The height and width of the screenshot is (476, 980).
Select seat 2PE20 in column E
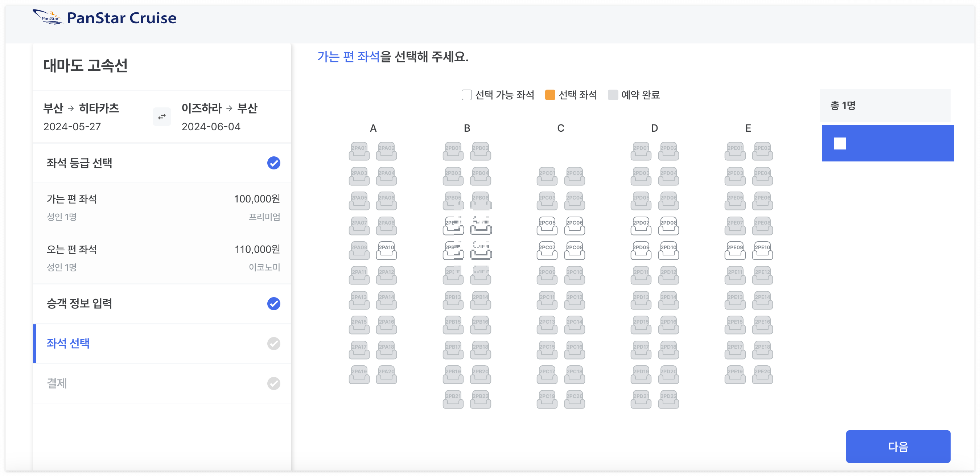(x=762, y=374)
